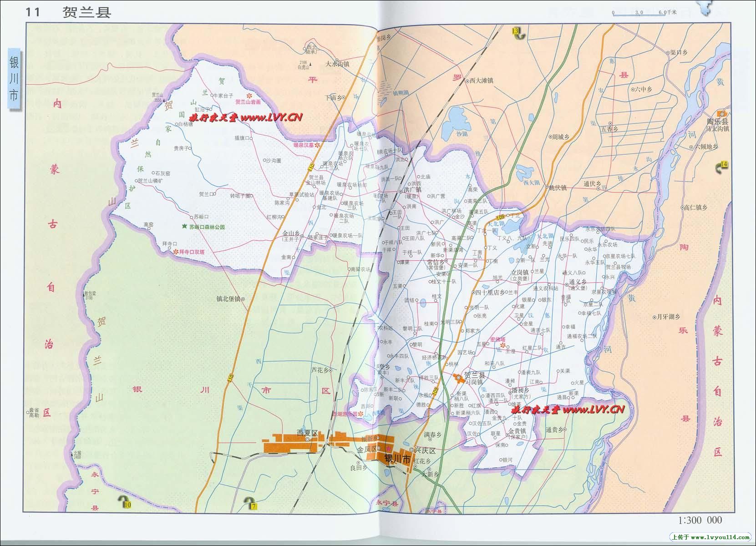This screenshot has width=756, height=546.
Task: Click the 周城乡 label
Action: [560, 136]
